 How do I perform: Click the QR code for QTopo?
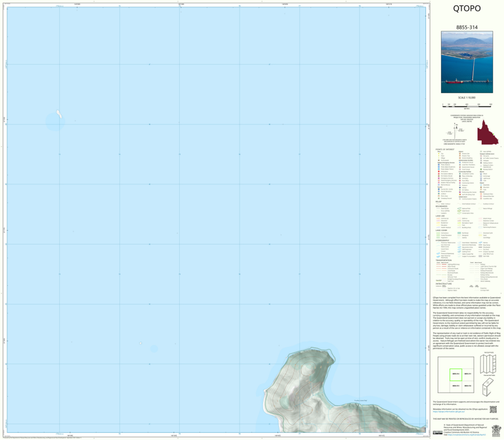click(493, 409)
